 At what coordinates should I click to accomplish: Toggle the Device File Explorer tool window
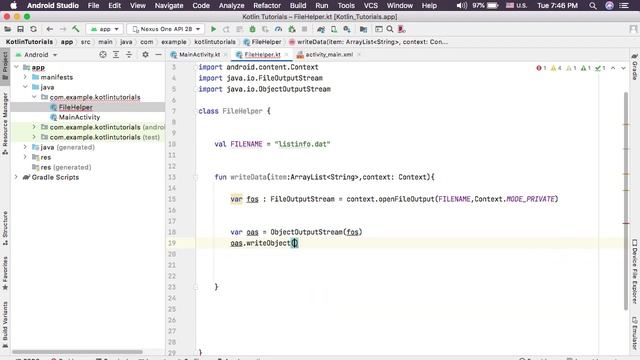click(635, 271)
